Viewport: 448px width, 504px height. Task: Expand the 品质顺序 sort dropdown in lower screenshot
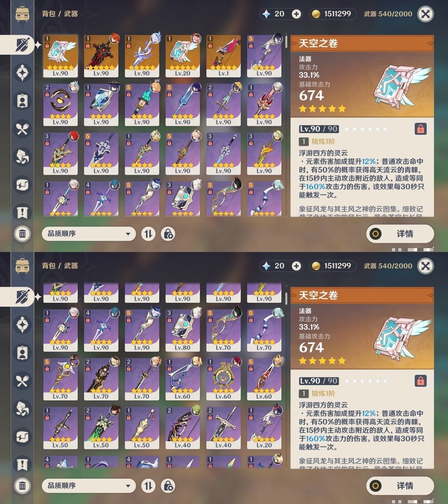point(89,485)
